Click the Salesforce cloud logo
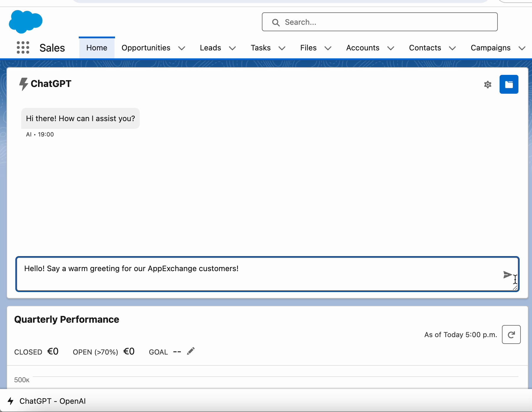 [x=26, y=22]
